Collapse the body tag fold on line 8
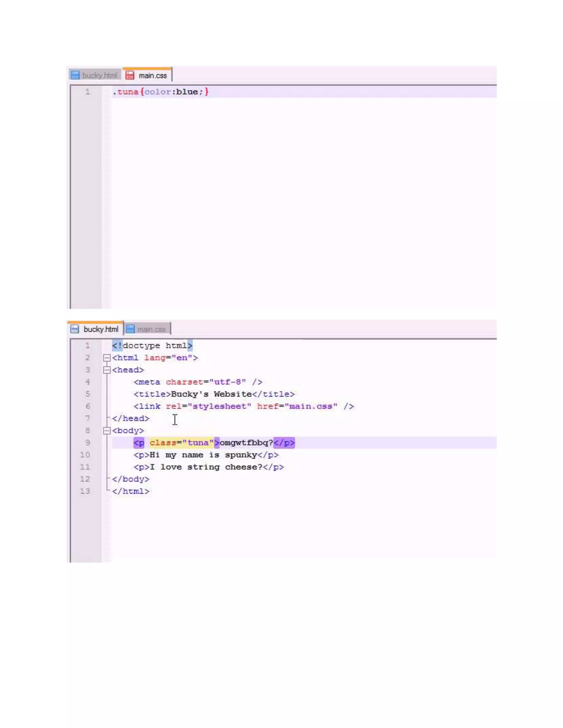 click(107, 431)
